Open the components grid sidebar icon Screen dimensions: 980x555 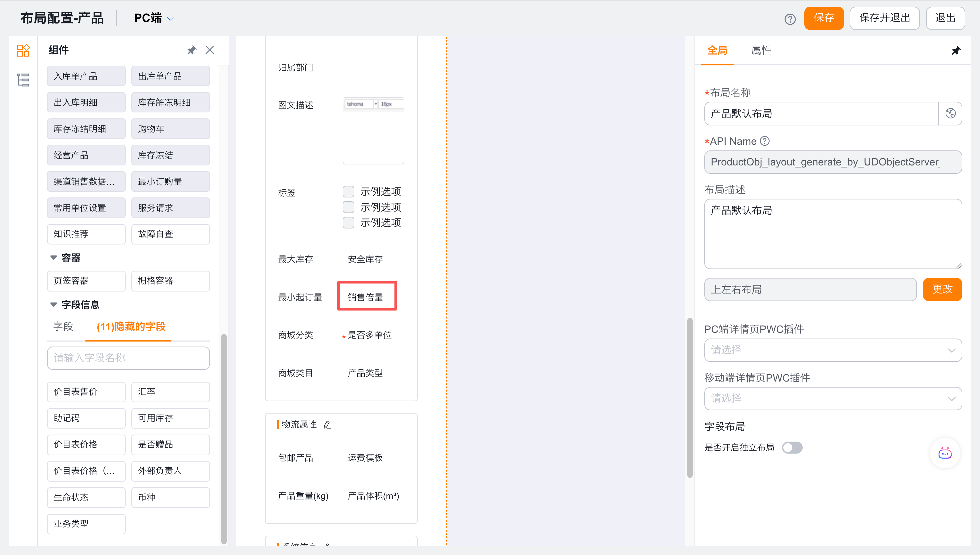23,50
